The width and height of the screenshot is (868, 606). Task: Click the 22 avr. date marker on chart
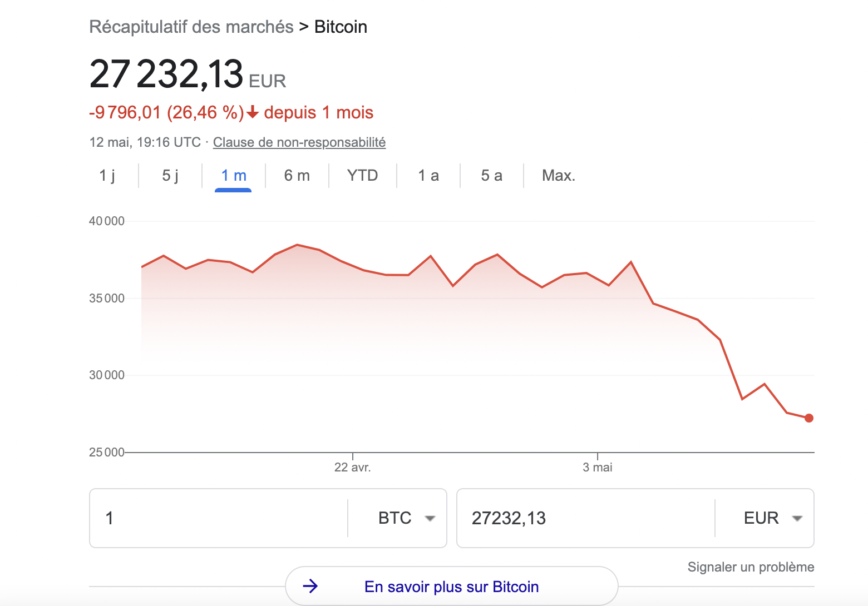tap(352, 467)
